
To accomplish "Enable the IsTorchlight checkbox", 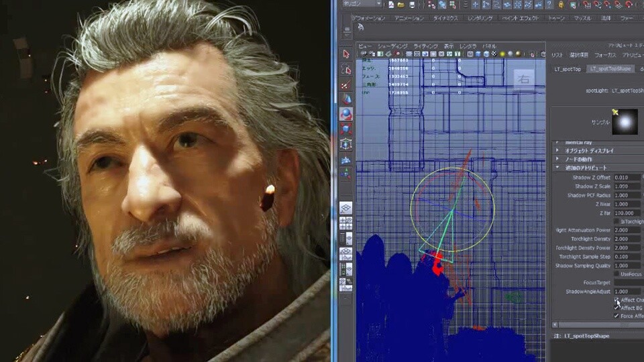I will tap(616, 221).
